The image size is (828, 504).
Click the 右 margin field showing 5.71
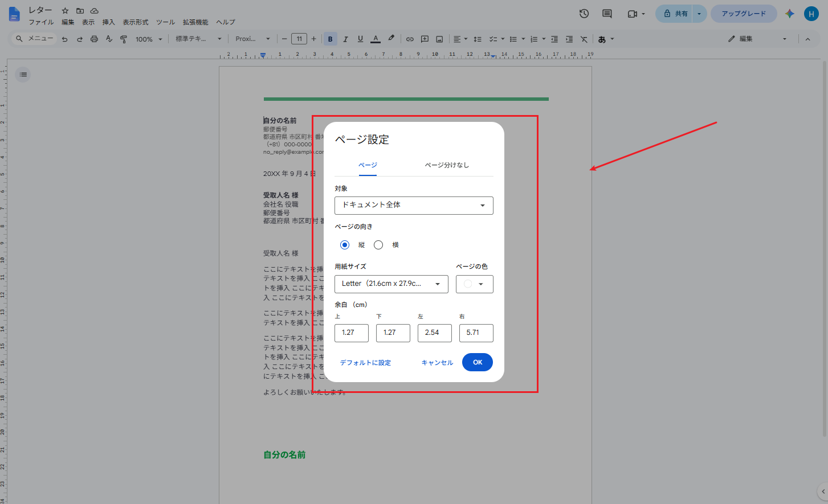pyautogui.click(x=476, y=333)
